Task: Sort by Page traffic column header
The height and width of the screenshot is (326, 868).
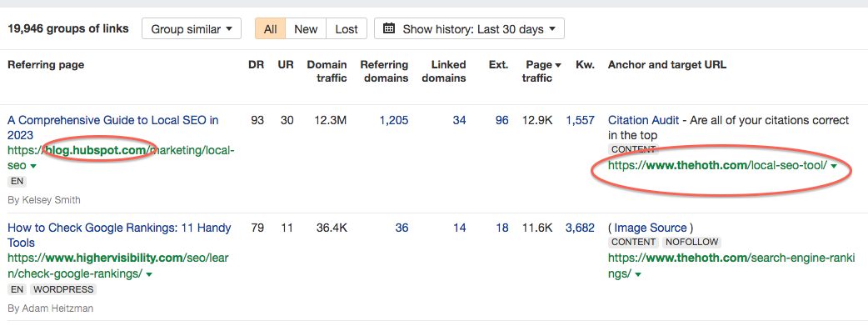Action: [541, 72]
